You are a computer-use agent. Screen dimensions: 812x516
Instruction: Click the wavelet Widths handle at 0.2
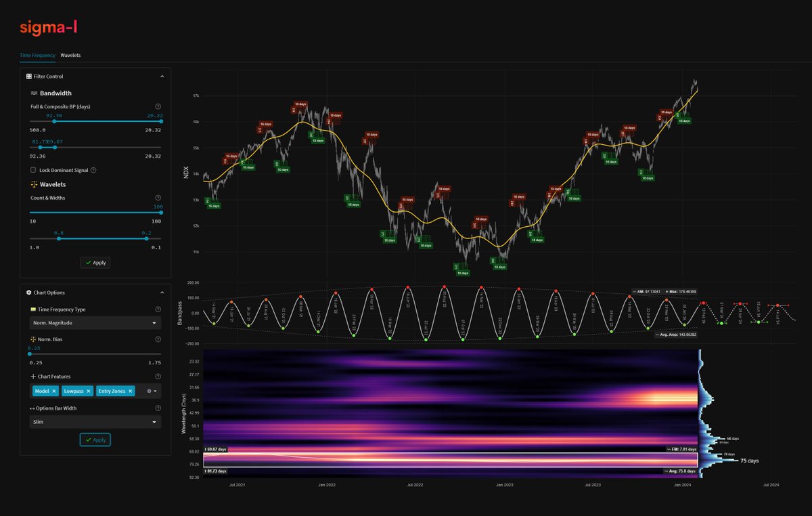[146, 238]
